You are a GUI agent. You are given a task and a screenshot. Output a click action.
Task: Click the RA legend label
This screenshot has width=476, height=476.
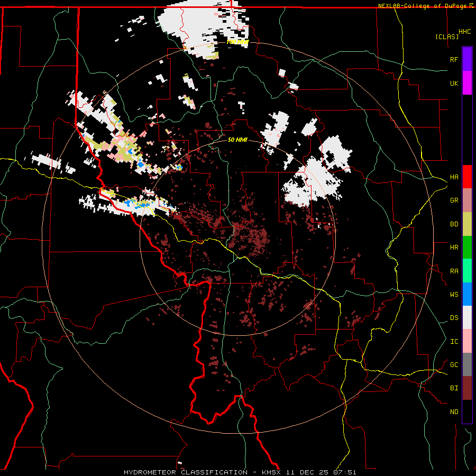coord(454,271)
